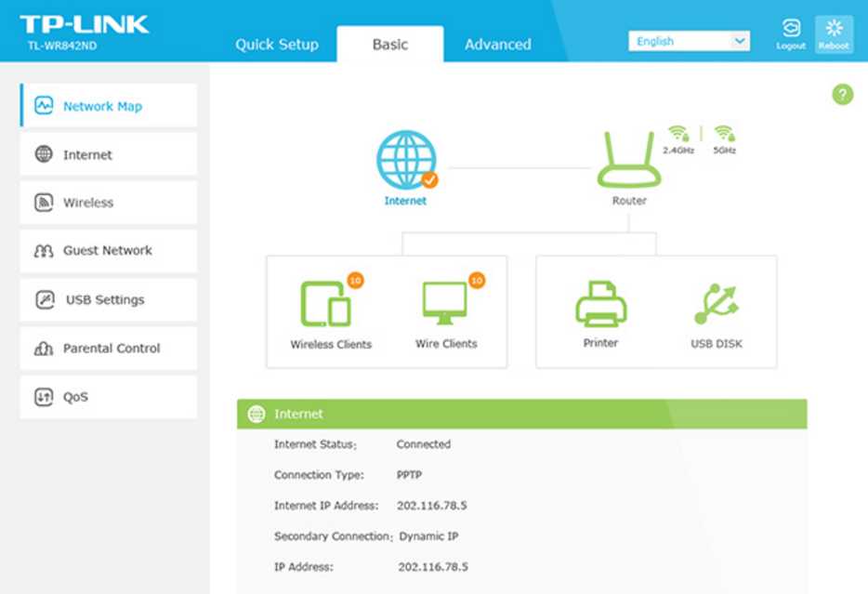This screenshot has height=594, width=868.
Task: Open the Wireless Clients device icon
Action: 325,304
